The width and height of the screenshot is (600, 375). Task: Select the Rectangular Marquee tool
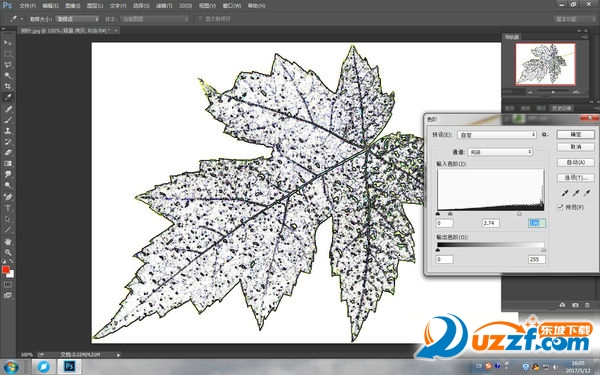tap(8, 54)
